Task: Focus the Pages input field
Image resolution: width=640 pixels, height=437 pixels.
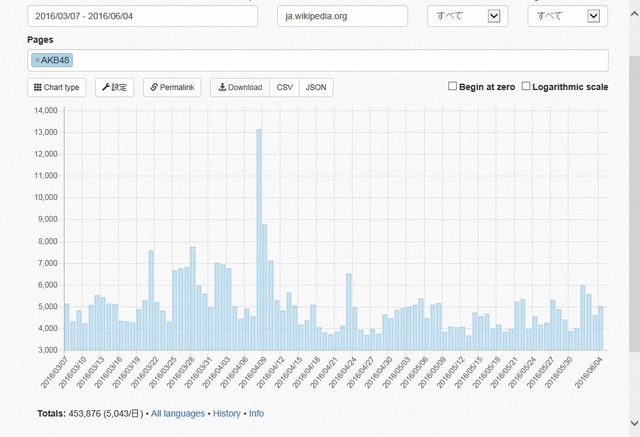Action: 318,60
